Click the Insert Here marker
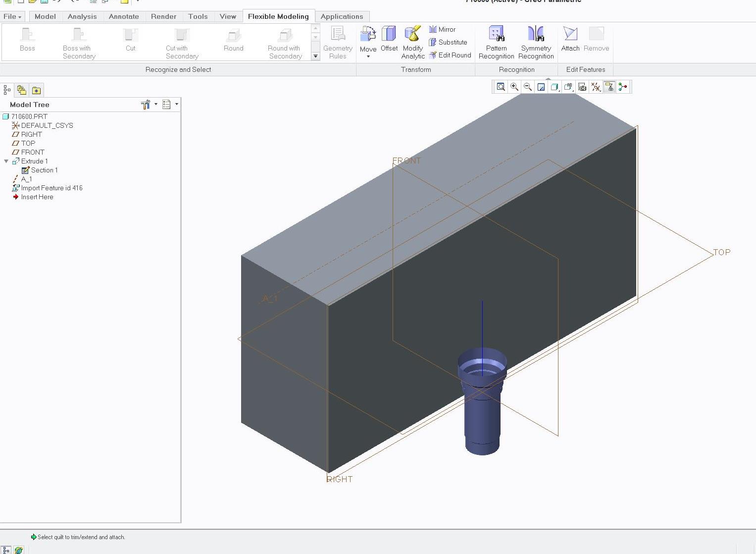The image size is (756, 554). coord(37,197)
